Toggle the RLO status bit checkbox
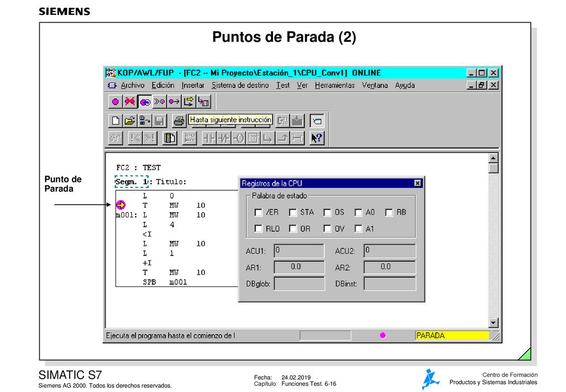Screen dimensions: 566x392 coord(258,228)
